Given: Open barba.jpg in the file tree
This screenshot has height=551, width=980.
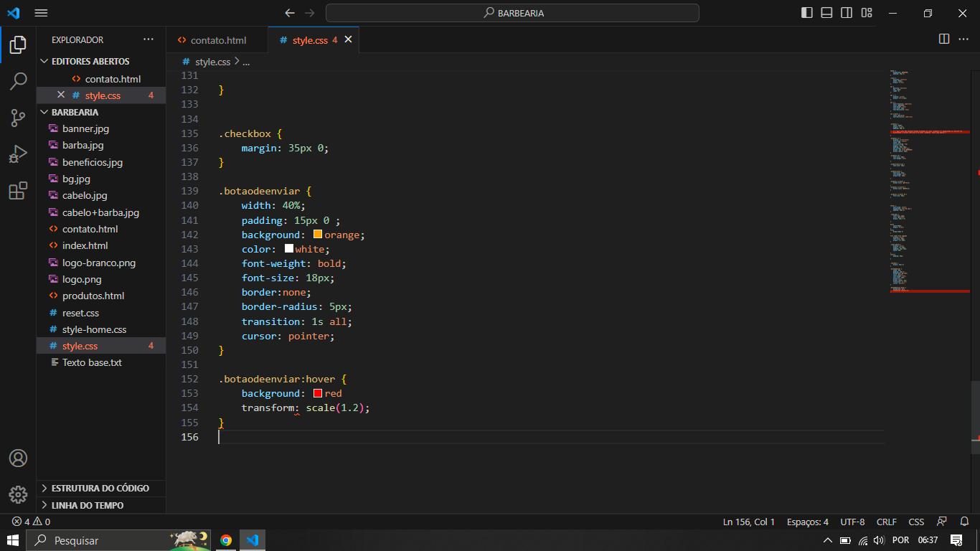Looking at the screenshot, I should point(101,145).
